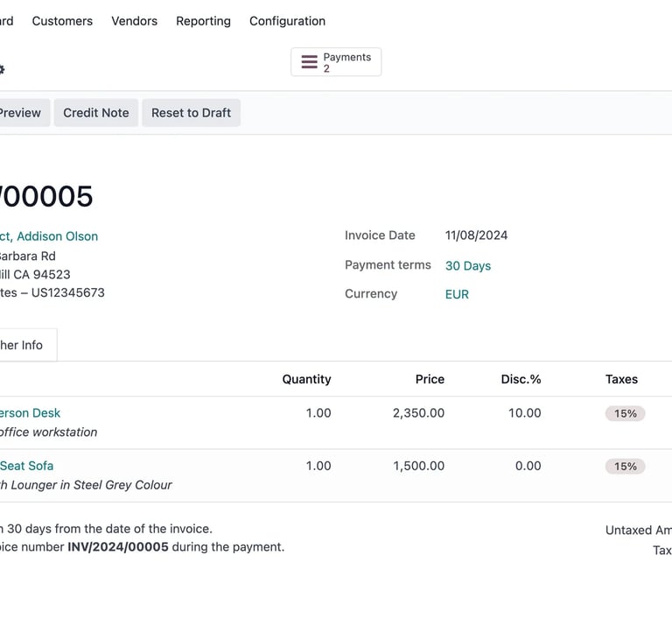Click the gear settings icon
The image size is (672, 626).
[x=1, y=69]
